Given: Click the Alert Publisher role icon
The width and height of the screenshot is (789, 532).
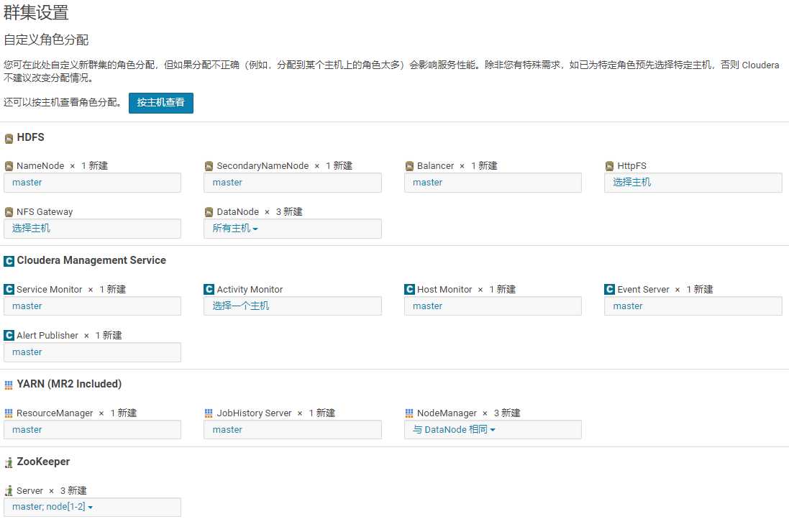Looking at the screenshot, I should 9,335.
